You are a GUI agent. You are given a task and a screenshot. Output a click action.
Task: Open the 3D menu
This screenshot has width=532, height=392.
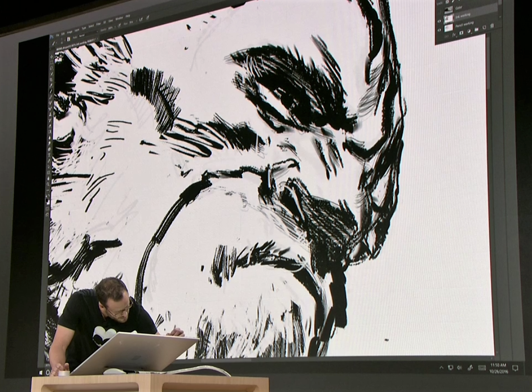pyautogui.click(x=105, y=23)
